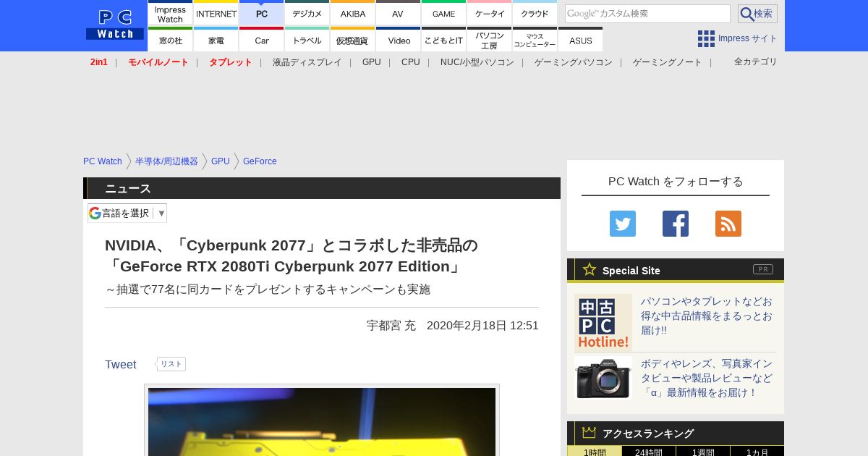Open the Sony α camera thumbnail

pyautogui.click(x=603, y=378)
